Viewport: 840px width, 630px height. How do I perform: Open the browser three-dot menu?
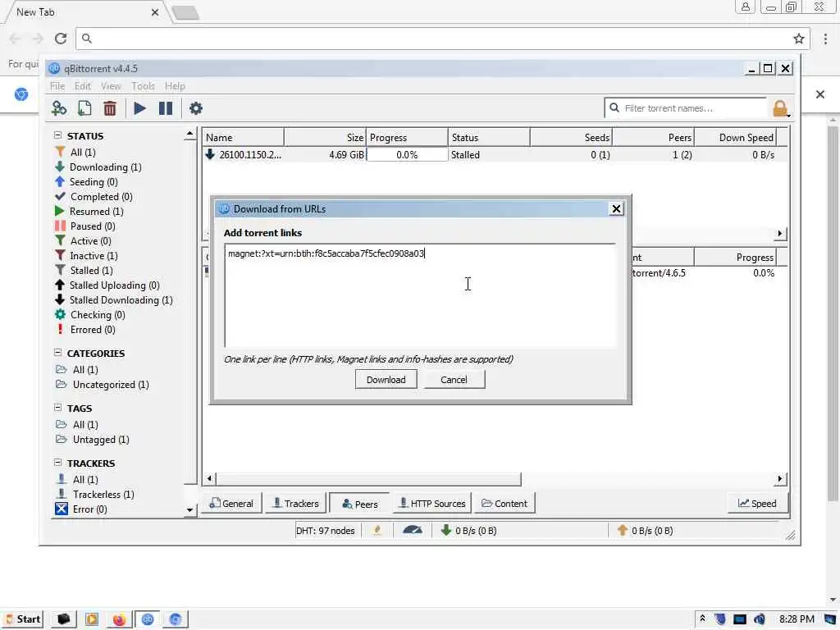(825, 39)
